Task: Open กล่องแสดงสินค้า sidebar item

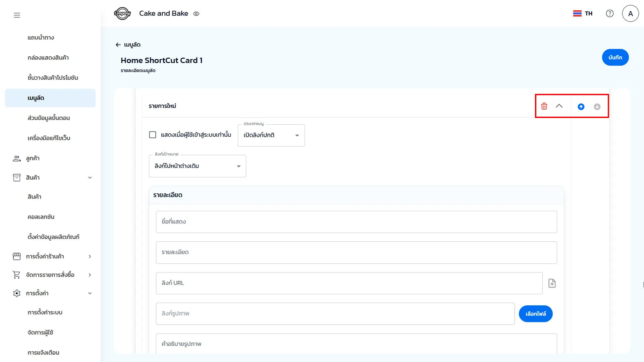Action: click(x=48, y=58)
